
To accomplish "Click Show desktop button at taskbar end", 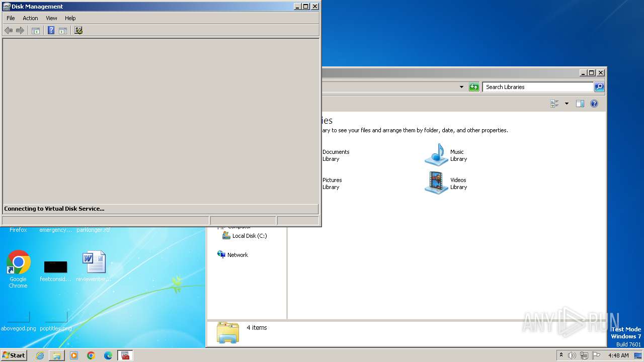I will point(638,355).
